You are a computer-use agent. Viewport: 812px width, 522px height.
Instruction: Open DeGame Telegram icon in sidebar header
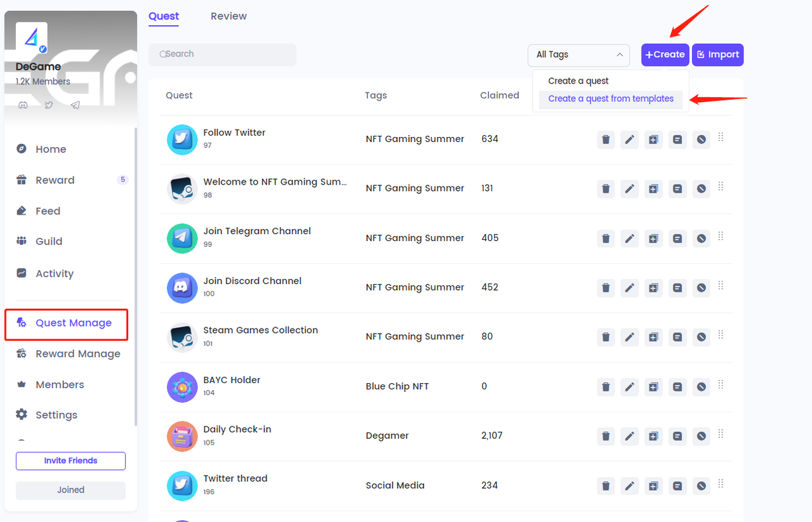tap(75, 105)
